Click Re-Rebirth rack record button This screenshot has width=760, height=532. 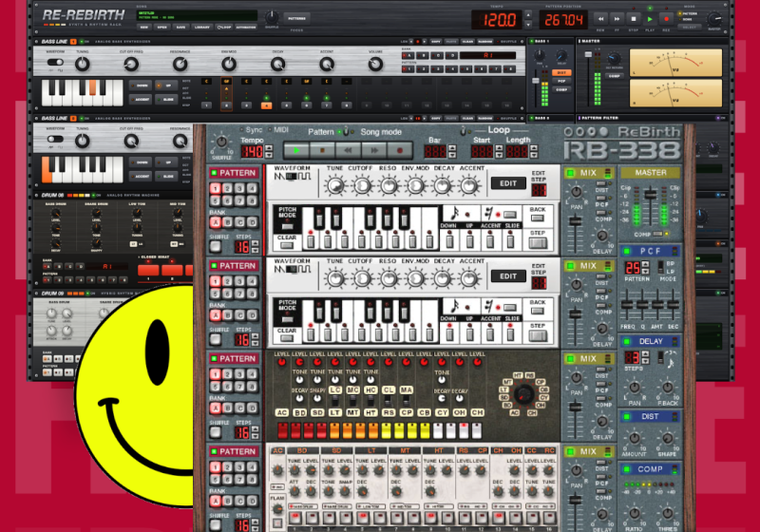pos(667,19)
